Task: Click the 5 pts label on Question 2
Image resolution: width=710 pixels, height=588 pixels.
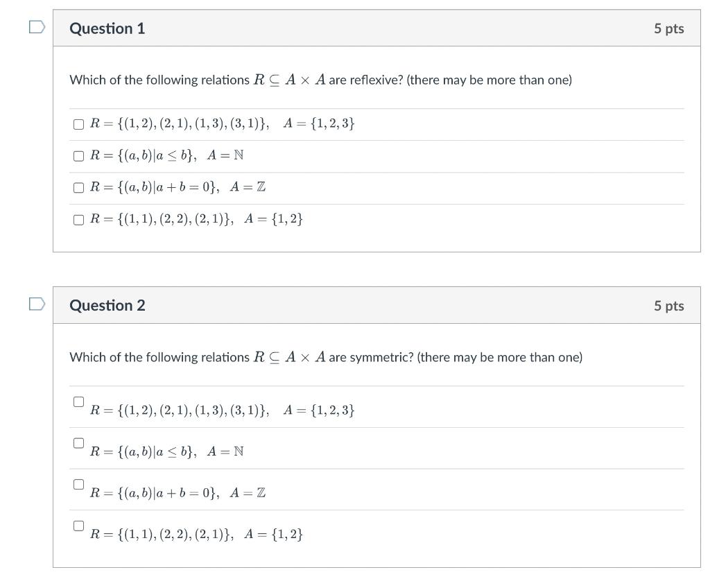Action: pyautogui.click(x=669, y=305)
